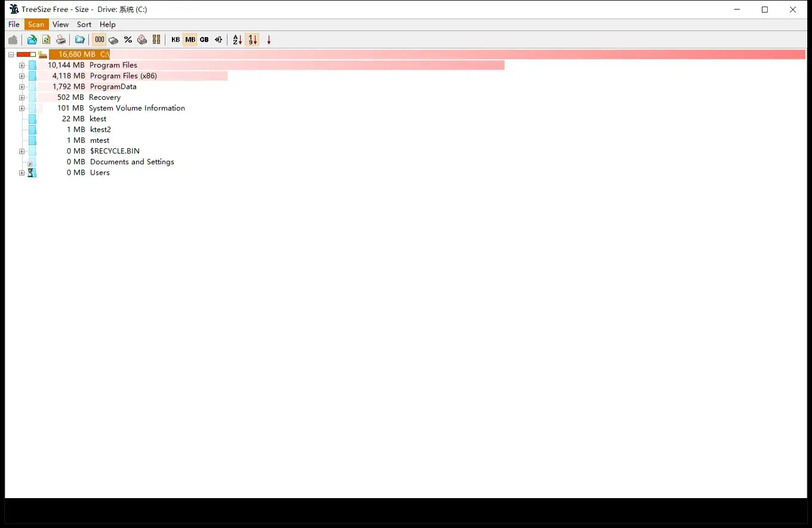Expand the Recovery folder node

21,97
